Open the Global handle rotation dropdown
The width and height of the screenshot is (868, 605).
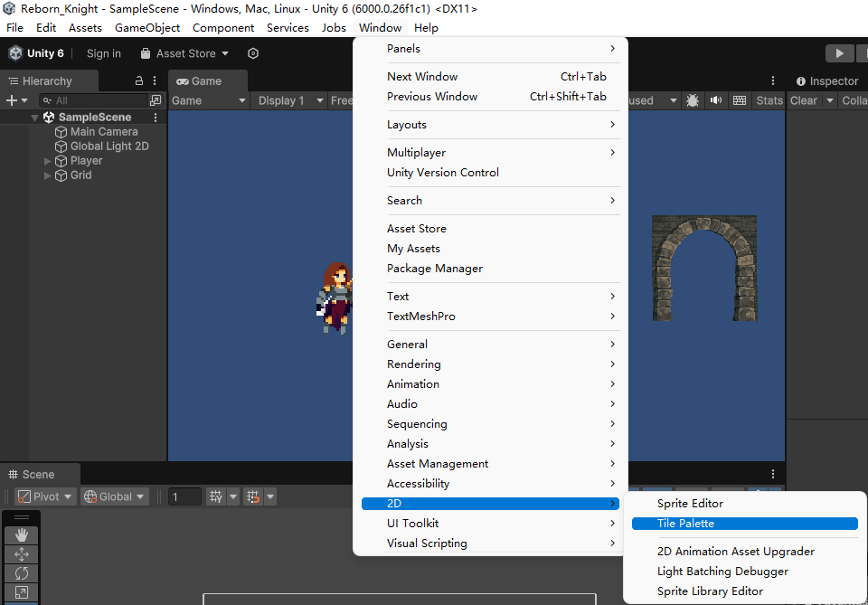coord(114,496)
